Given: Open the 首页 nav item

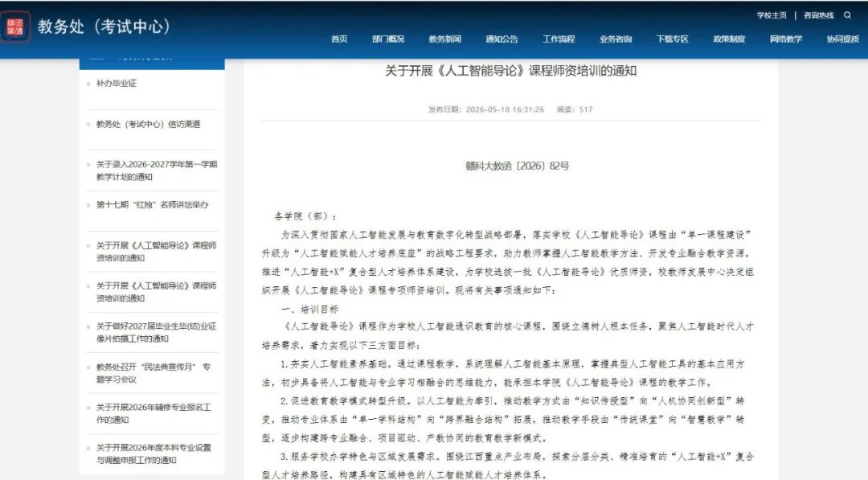Looking at the screenshot, I should click(x=339, y=39).
